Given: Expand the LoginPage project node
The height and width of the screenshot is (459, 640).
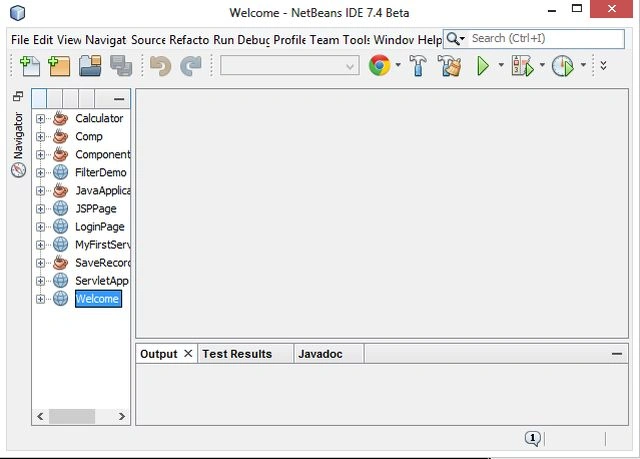Looking at the screenshot, I should (40, 227).
